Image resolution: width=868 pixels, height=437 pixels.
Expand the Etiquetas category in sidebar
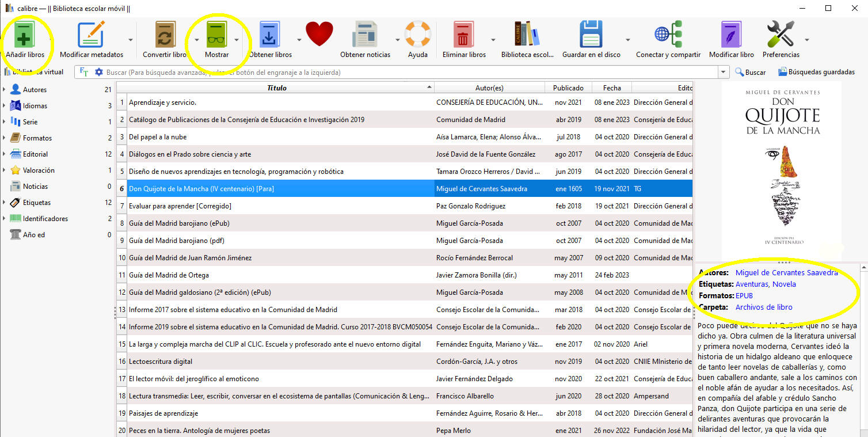tap(5, 203)
